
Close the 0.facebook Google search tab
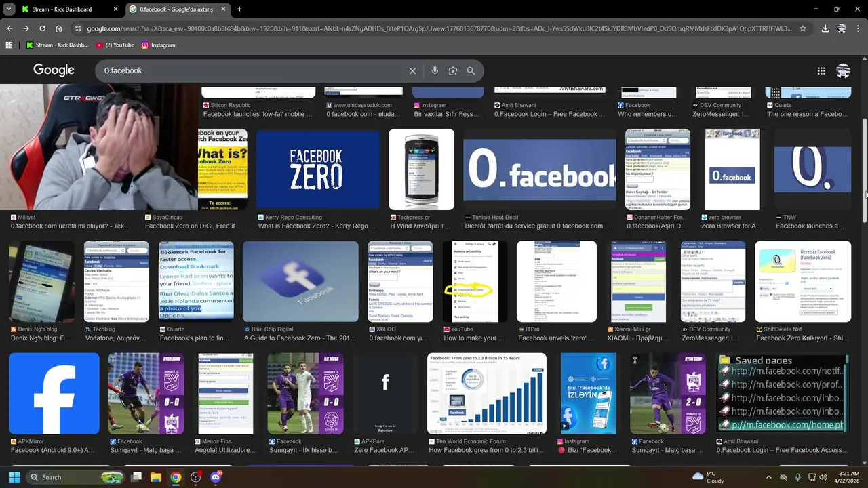click(x=222, y=9)
